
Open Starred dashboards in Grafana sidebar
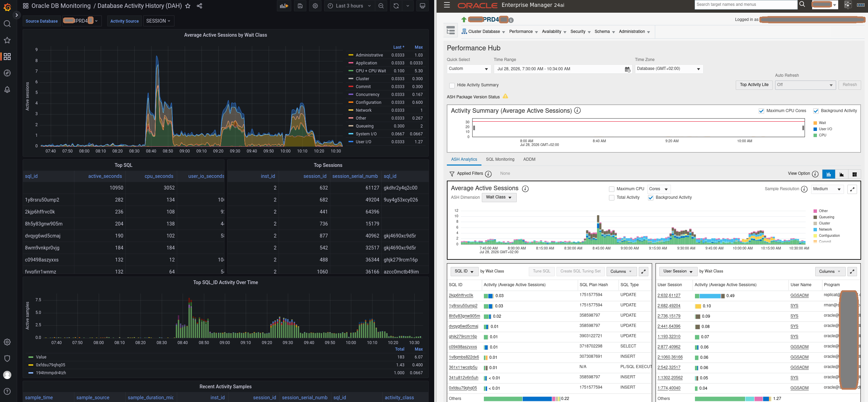click(7, 40)
